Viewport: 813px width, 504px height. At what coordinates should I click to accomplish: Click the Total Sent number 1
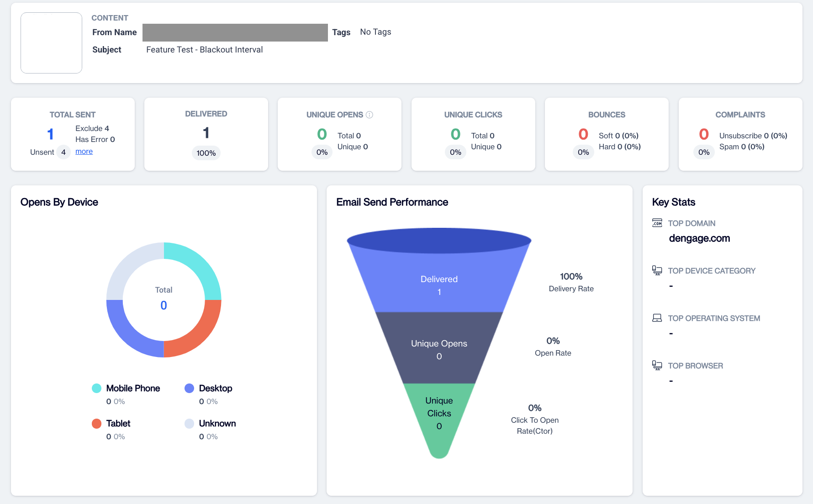50,134
